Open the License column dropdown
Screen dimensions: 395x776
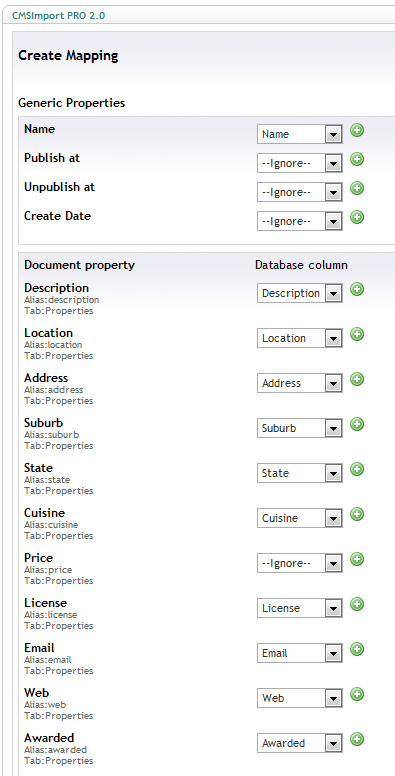pyautogui.click(x=299, y=608)
